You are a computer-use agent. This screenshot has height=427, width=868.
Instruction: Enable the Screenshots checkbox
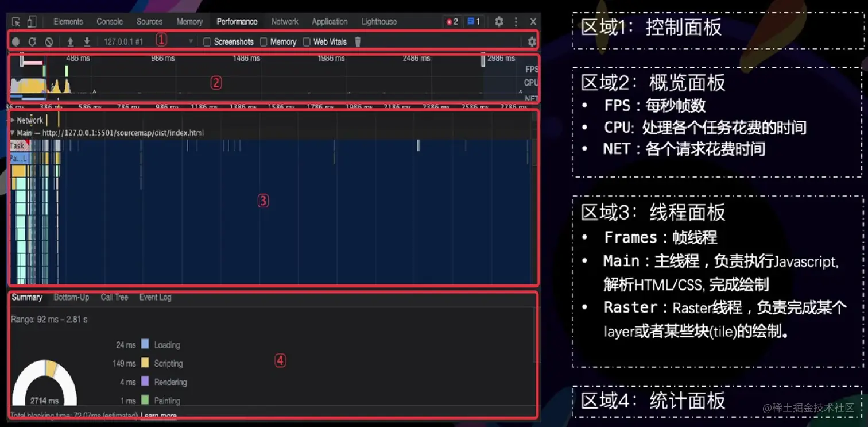pos(207,42)
